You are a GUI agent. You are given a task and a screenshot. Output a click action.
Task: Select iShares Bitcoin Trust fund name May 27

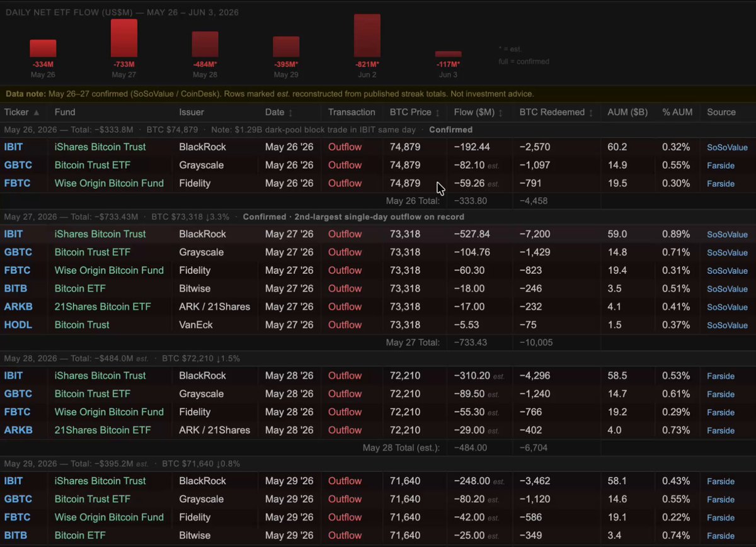coord(100,234)
